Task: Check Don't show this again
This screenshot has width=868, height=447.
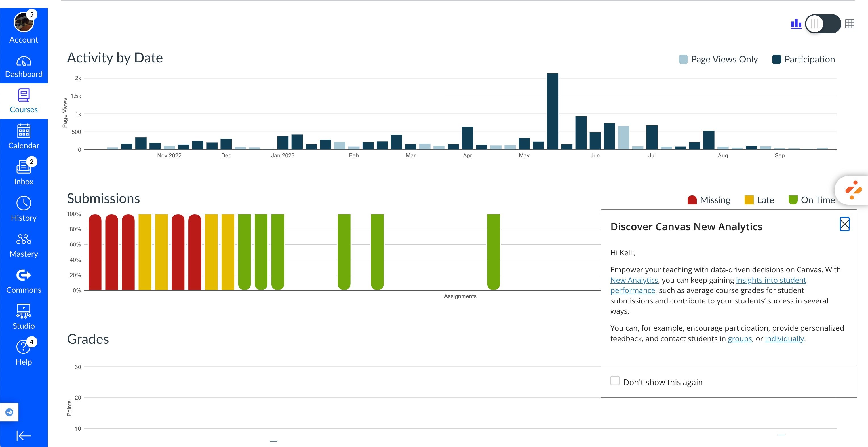Action: (x=615, y=381)
